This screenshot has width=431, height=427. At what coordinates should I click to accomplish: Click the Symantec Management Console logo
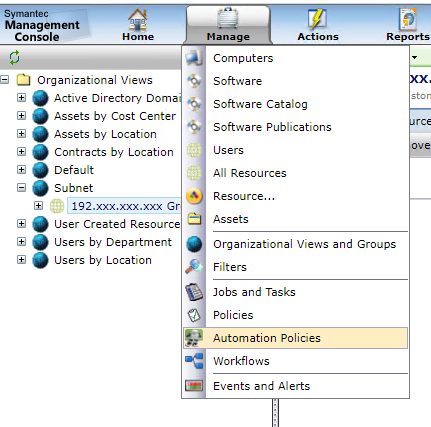42,25
